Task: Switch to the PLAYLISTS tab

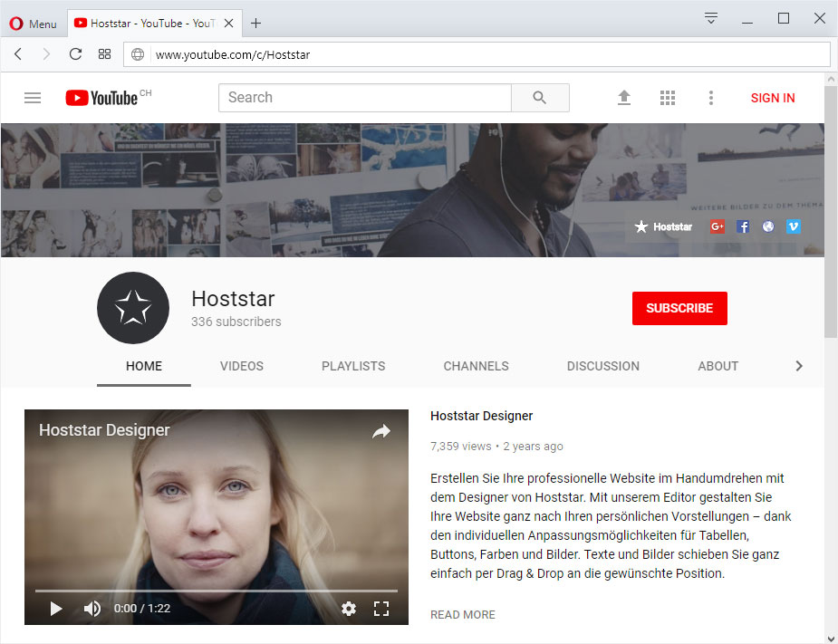Action: 353,366
